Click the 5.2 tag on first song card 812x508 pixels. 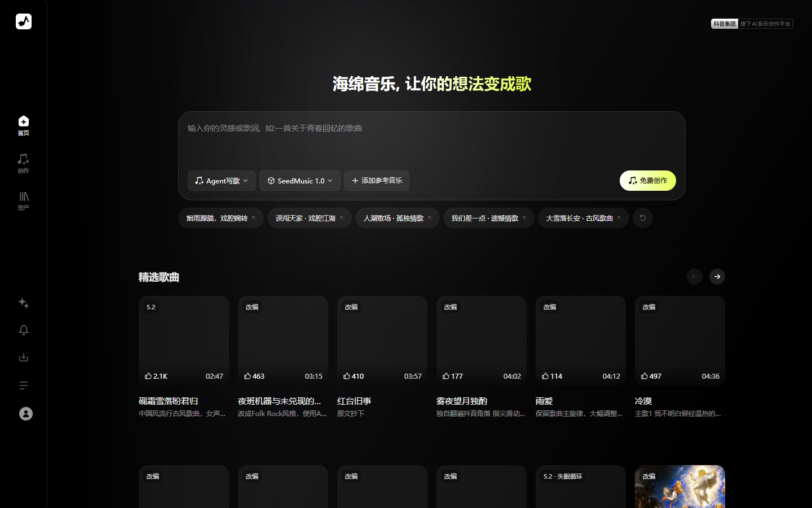click(x=151, y=307)
